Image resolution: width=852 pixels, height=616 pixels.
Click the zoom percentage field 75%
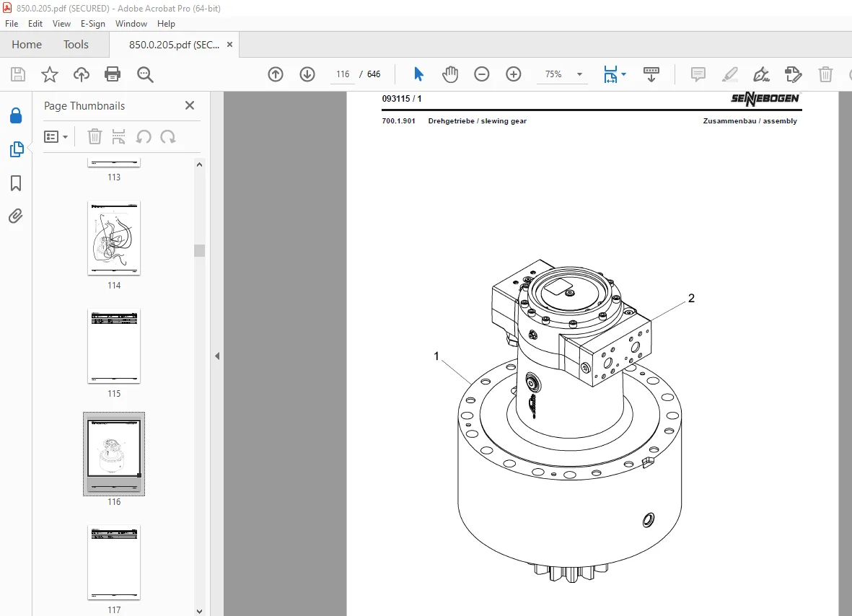553,74
